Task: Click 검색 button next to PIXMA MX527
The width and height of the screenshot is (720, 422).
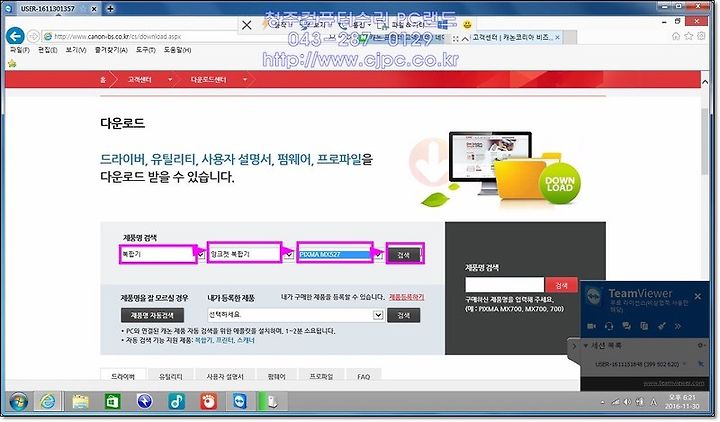Action: tap(404, 255)
